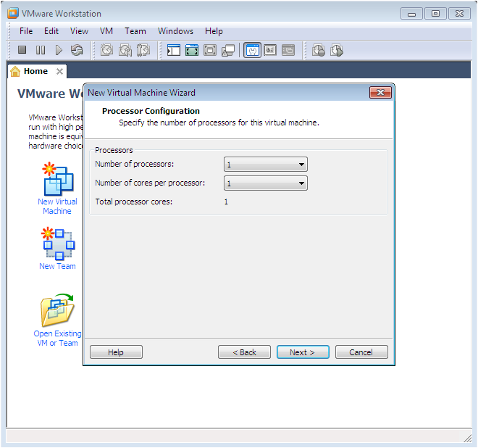478x448 pixels.
Task: Open the Windows menu
Action: [x=175, y=31]
